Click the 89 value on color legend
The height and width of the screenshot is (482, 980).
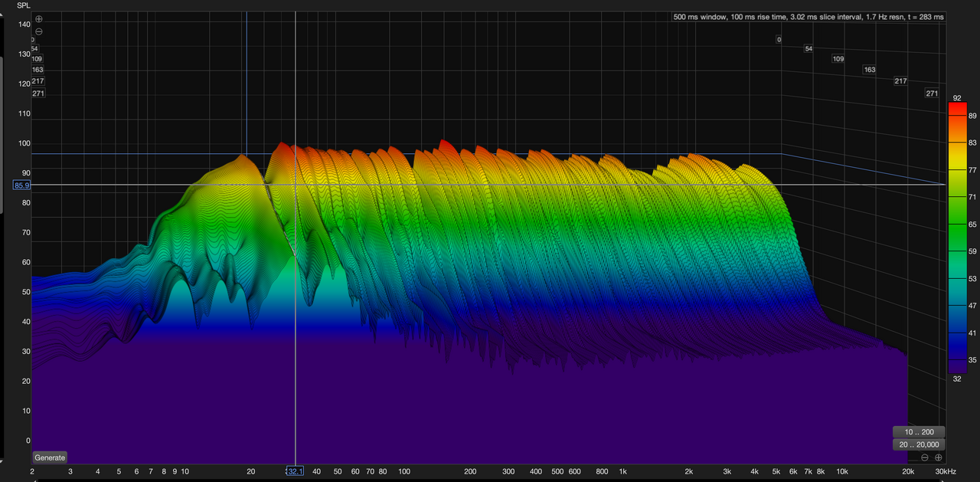coord(972,116)
